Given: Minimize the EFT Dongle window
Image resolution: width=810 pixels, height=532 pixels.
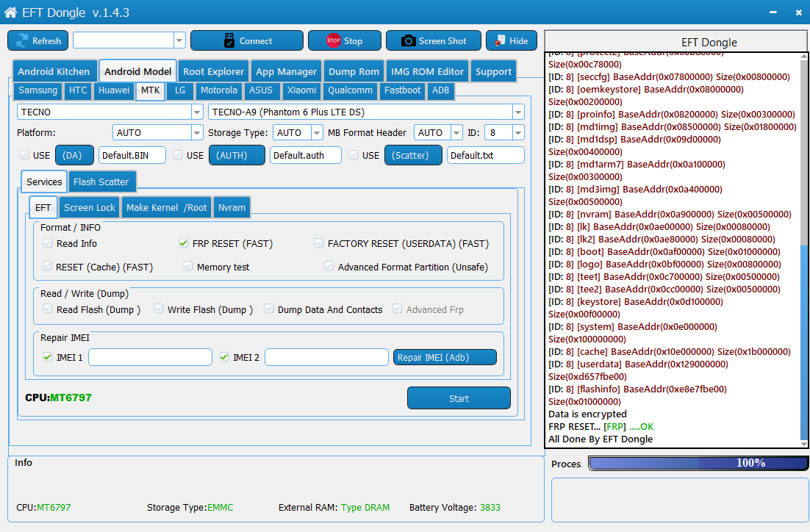Looking at the screenshot, I should pos(773,12).
